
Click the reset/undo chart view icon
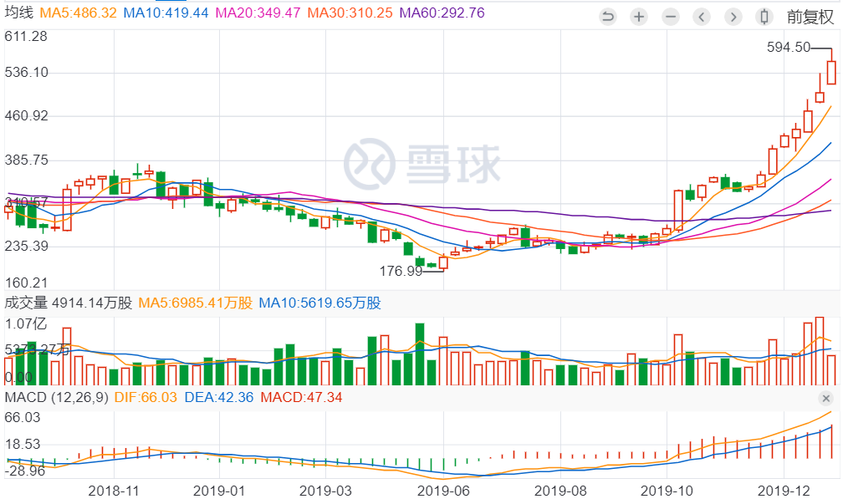[607, 18]
